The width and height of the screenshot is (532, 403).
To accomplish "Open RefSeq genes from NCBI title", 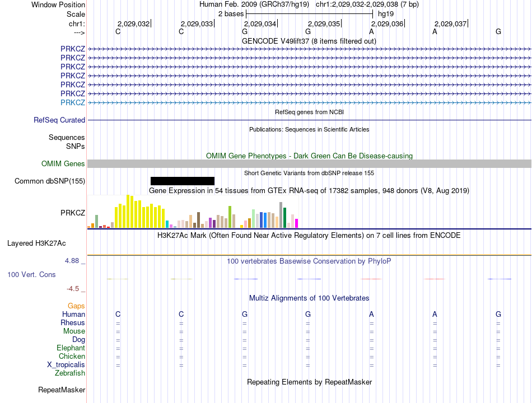I will (309, 112).
